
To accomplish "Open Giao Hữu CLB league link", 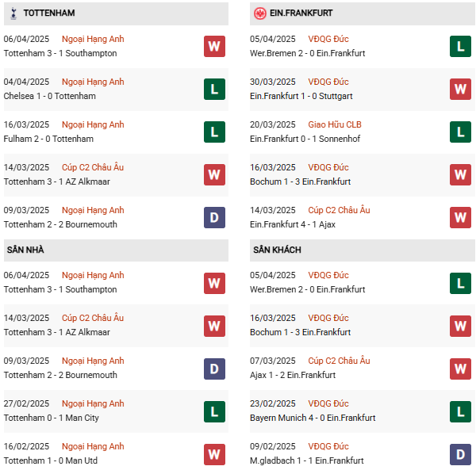I will point(336,124).
